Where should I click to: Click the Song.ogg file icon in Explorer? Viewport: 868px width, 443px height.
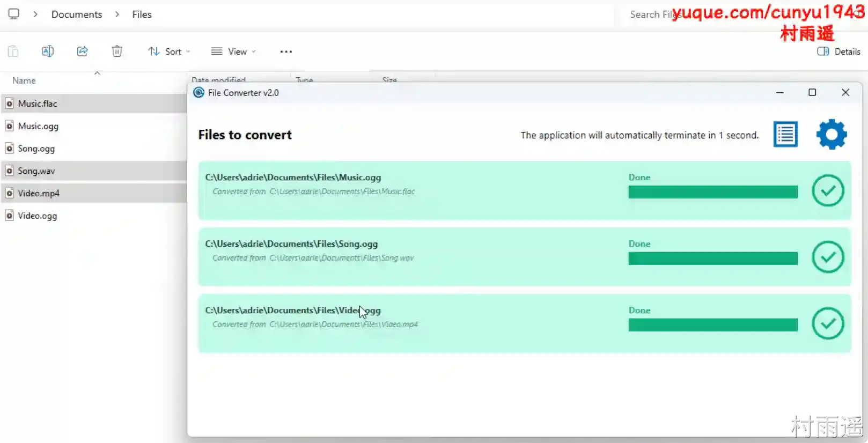pos(9,149)
